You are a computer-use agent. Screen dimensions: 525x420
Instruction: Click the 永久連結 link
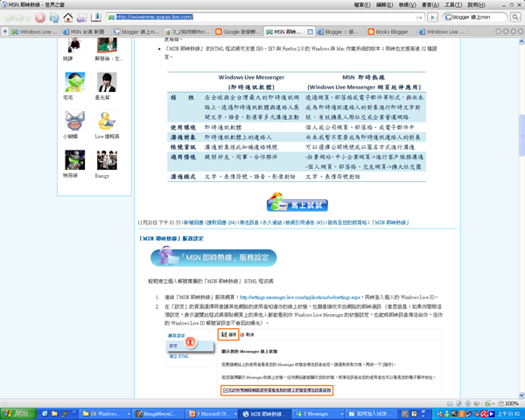click(x=272, y=223)
